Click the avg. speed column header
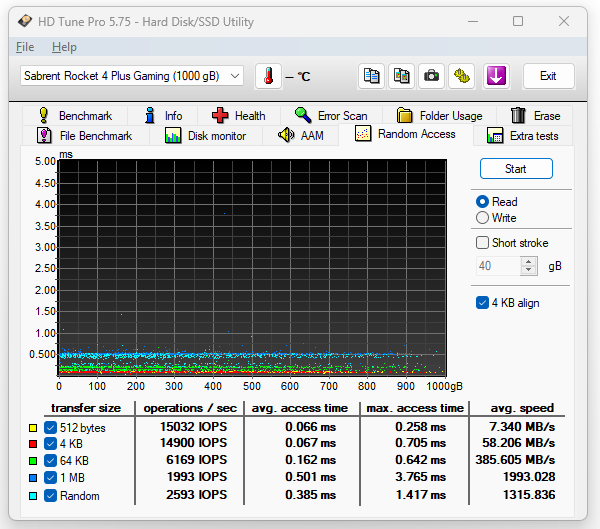Screen dimensions: 600x529 (522, 408)
